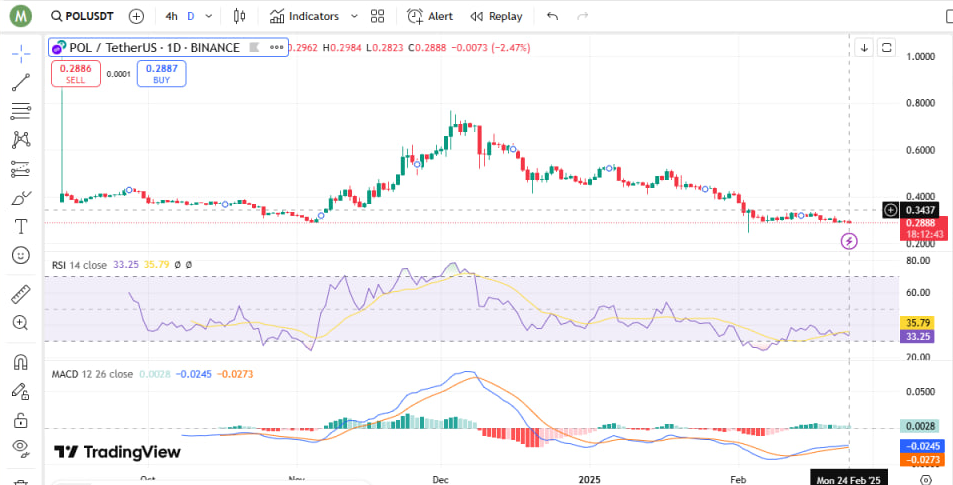Click the down arrow button at chart top right

(864, 47)
